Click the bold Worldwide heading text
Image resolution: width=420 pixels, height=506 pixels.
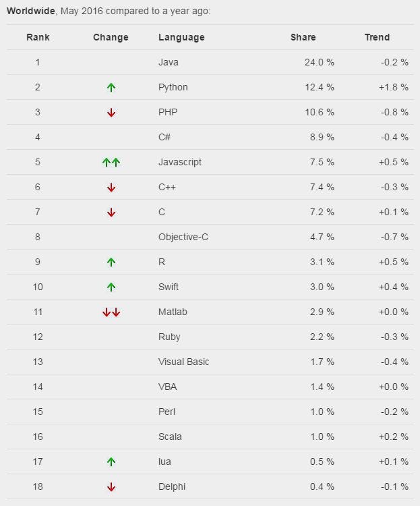pos(30,11)
